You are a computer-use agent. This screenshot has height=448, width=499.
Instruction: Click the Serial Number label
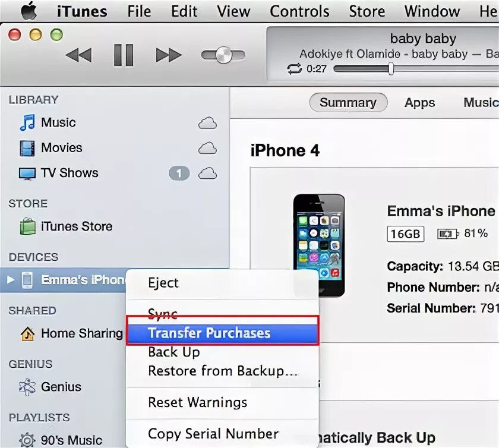431,308
